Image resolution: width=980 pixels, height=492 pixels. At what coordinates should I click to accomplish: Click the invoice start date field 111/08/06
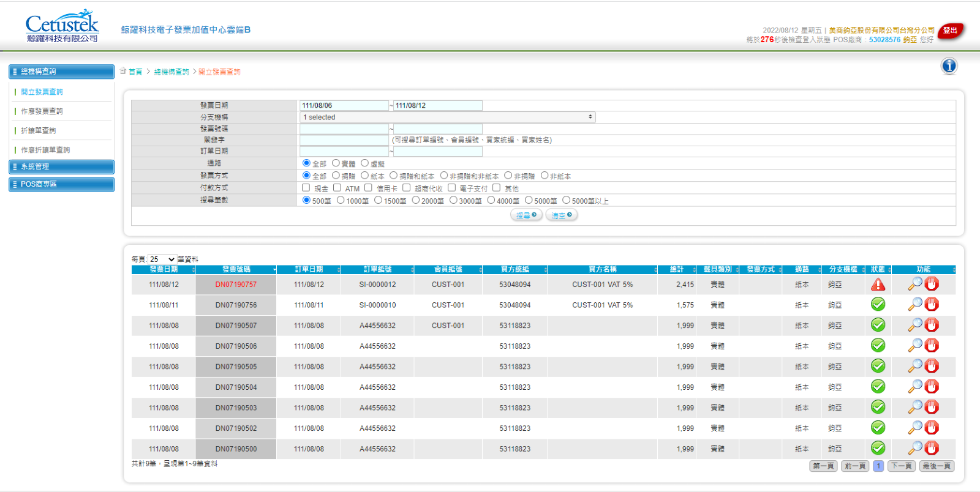344,105
